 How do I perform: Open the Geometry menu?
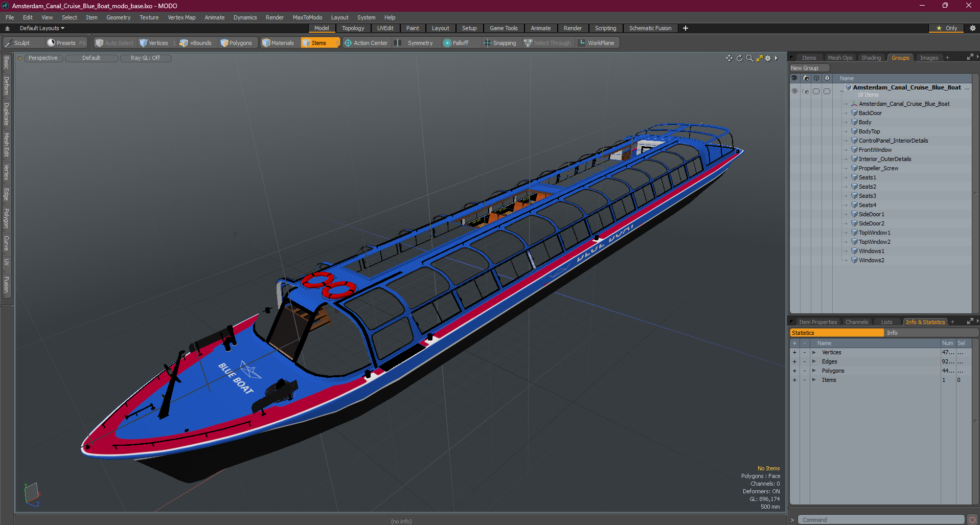tap(118, 17)
